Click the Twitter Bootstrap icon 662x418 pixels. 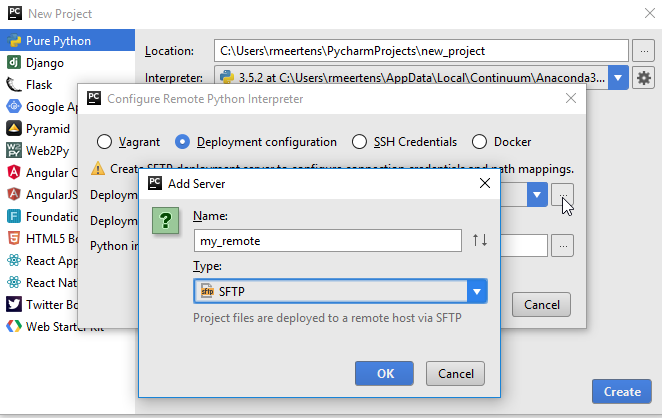point(15,304)
